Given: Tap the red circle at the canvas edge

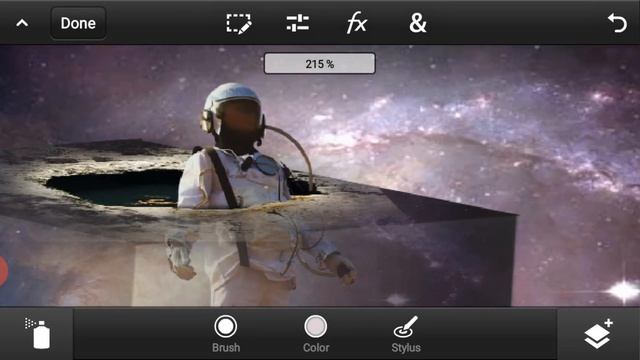Looking at the screenshot, I should pyautogui.click(x=3, y=271).
